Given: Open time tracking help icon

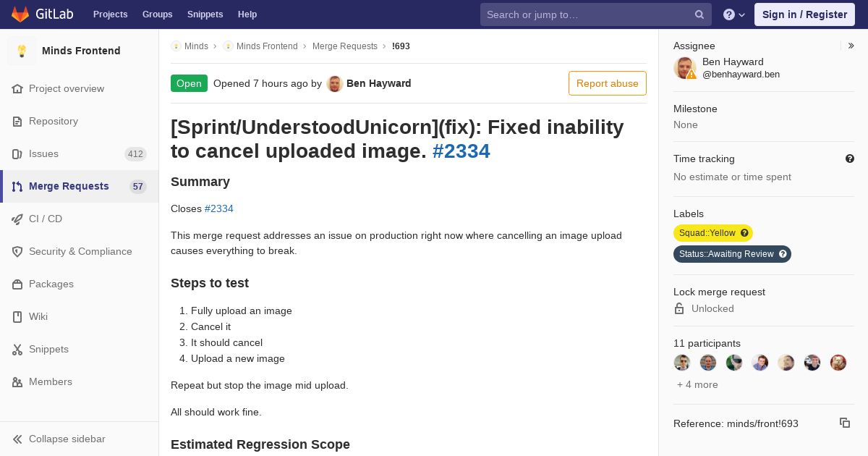Looking at the screenshot, I should tap(850, 159).
